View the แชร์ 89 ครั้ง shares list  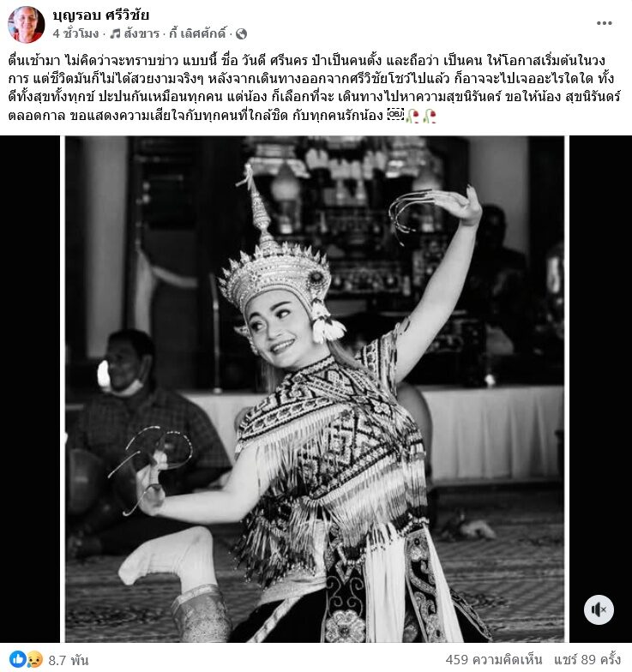(587, 659)
